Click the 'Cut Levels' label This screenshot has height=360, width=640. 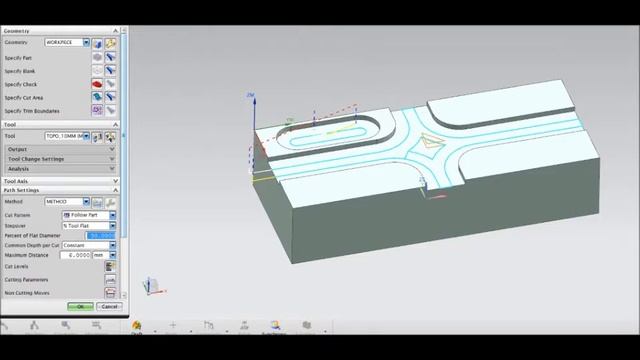click(16, 267)
